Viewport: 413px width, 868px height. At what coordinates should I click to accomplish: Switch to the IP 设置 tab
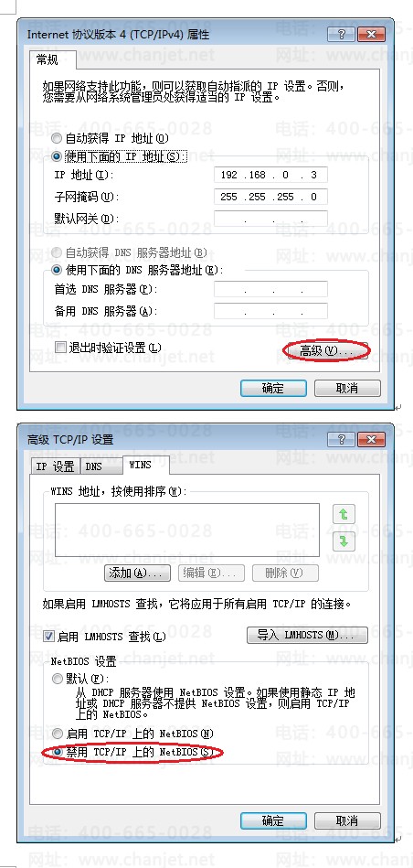(56, 466)
